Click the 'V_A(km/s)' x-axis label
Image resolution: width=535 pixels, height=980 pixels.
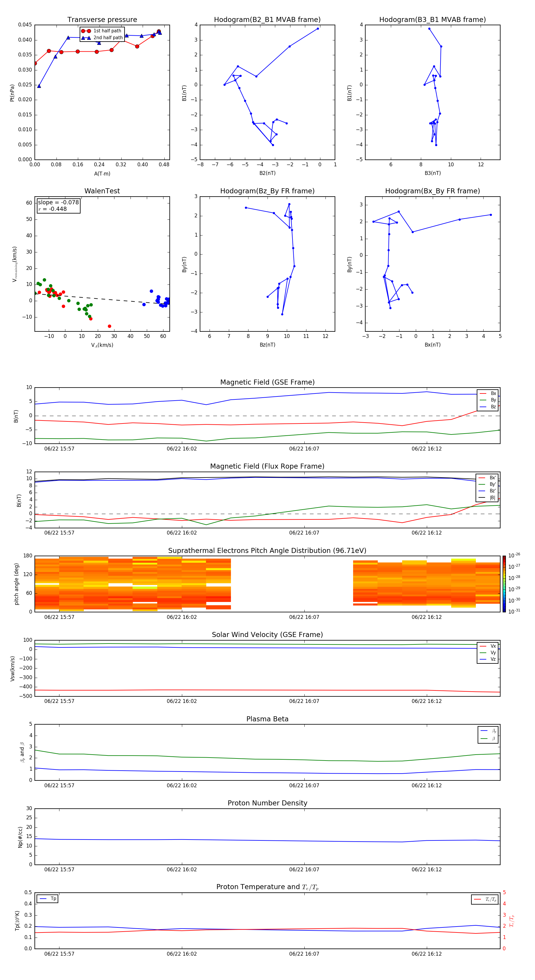(x=102, y=345)
